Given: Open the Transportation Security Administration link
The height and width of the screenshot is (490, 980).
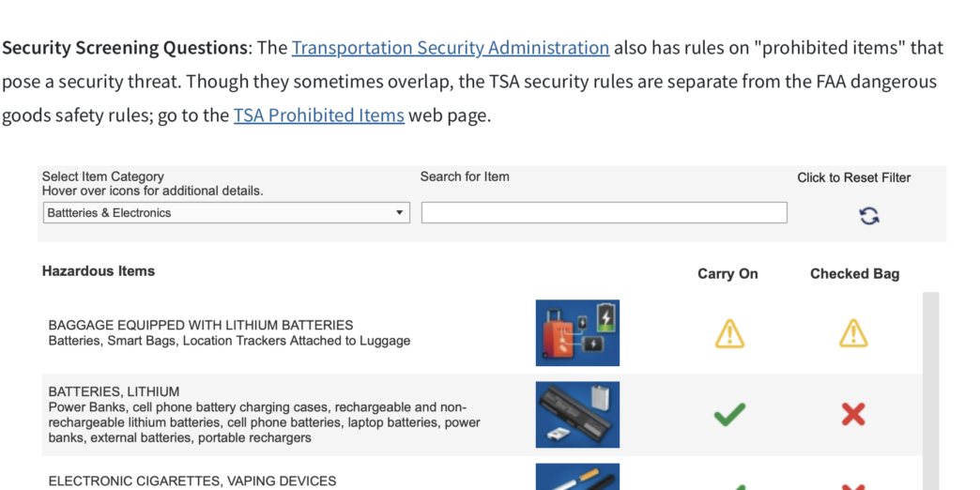Looking at the screenshot, I should point(451,48).
